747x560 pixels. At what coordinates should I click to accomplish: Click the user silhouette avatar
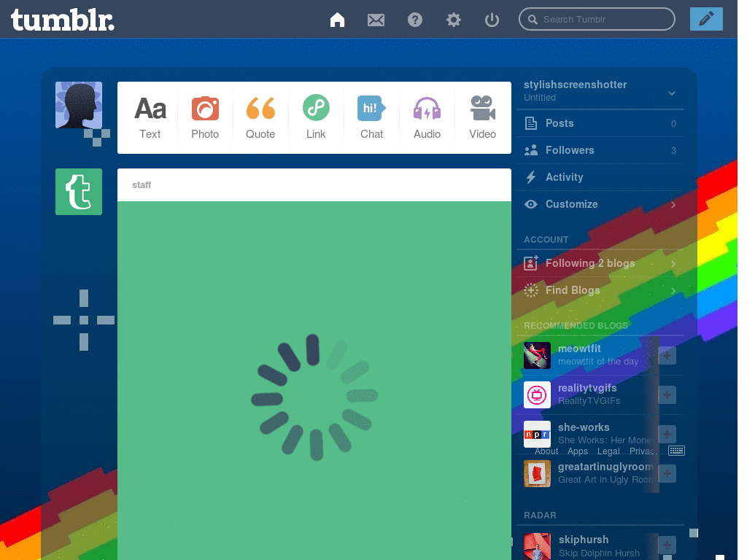coord(79,105)
